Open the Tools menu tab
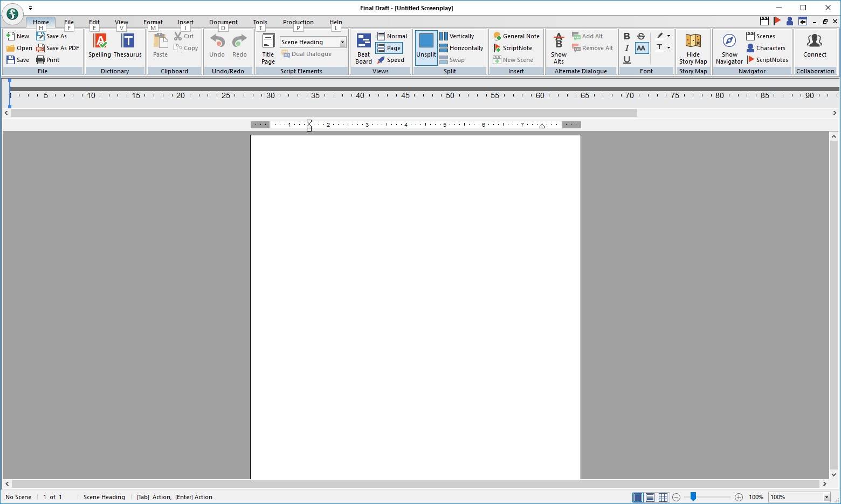This screenshot has height=504, width=841. point(260,22)
